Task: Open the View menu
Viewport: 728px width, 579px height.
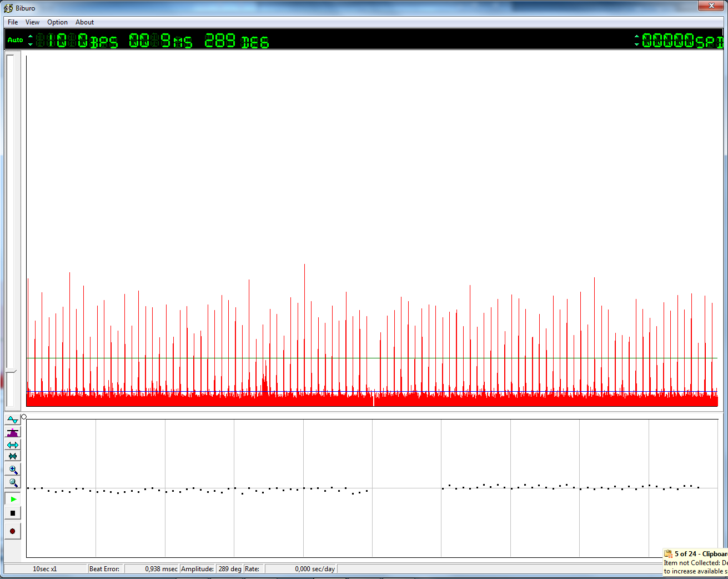Action: click(x=32, y=22)
